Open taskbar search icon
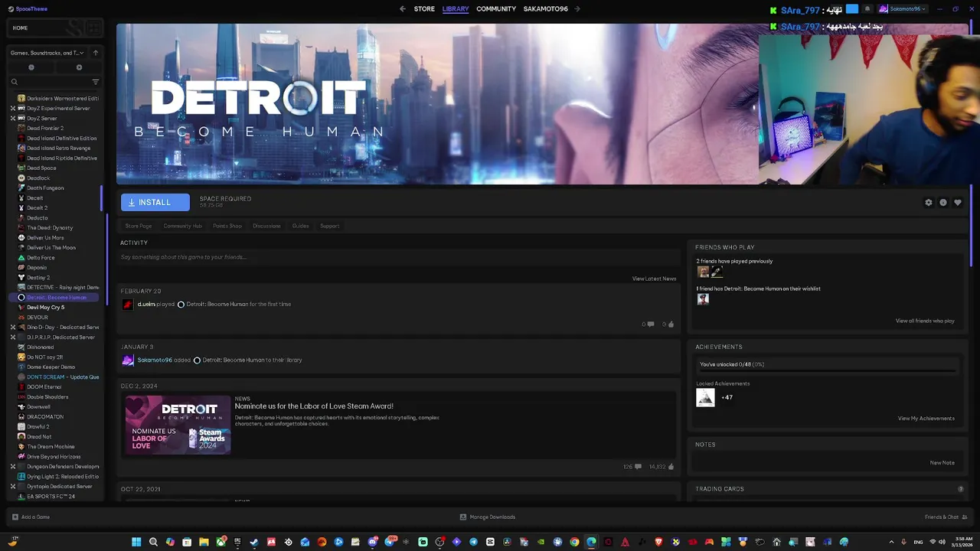This screenshot has height=551, width=980. click(x=153, y=542)
